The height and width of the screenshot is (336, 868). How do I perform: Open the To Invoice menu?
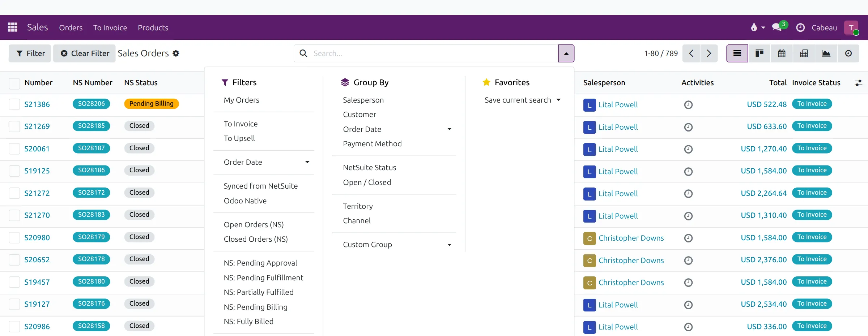pyautogui.click(x=110, y=28)
